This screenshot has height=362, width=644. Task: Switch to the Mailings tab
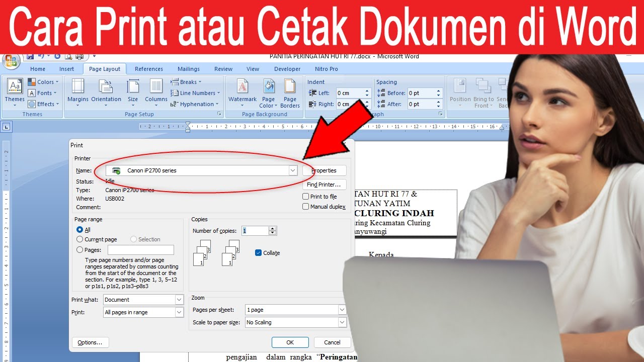(x=189, y=69)
